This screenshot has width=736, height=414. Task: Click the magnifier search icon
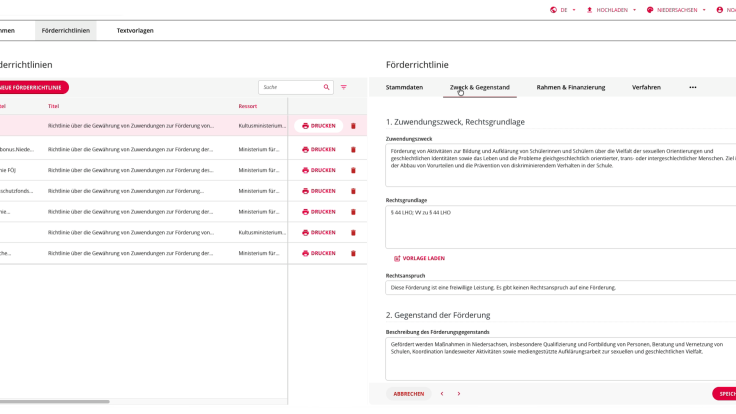pos(326,87)
